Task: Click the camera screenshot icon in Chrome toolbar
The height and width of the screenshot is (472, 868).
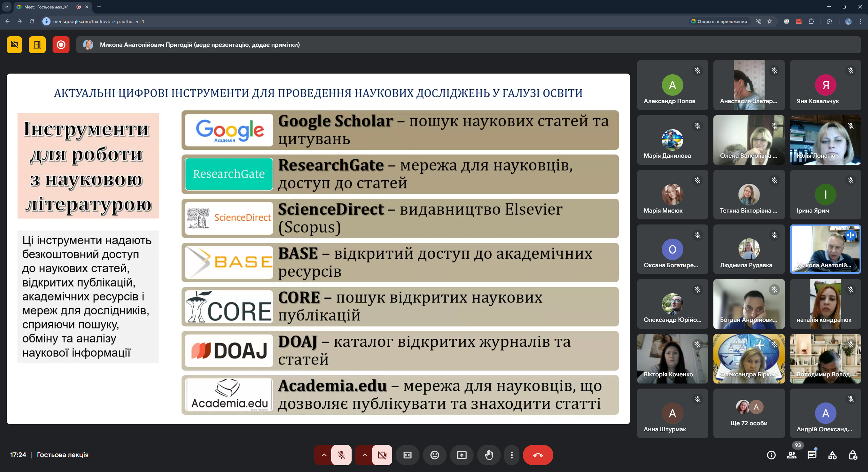Action: pos(829,21)
